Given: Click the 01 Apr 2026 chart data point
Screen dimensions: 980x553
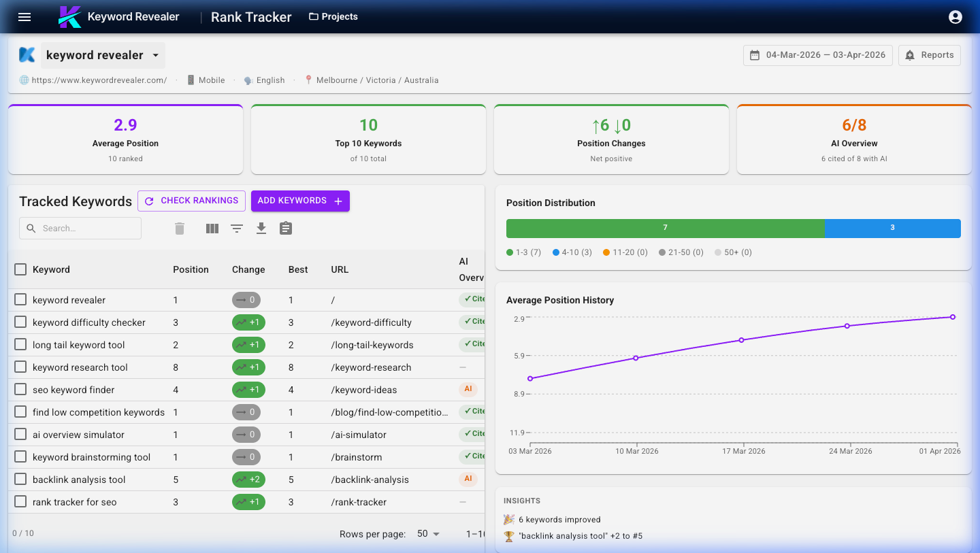Looking at the screenshot, I should coord(953,317).
